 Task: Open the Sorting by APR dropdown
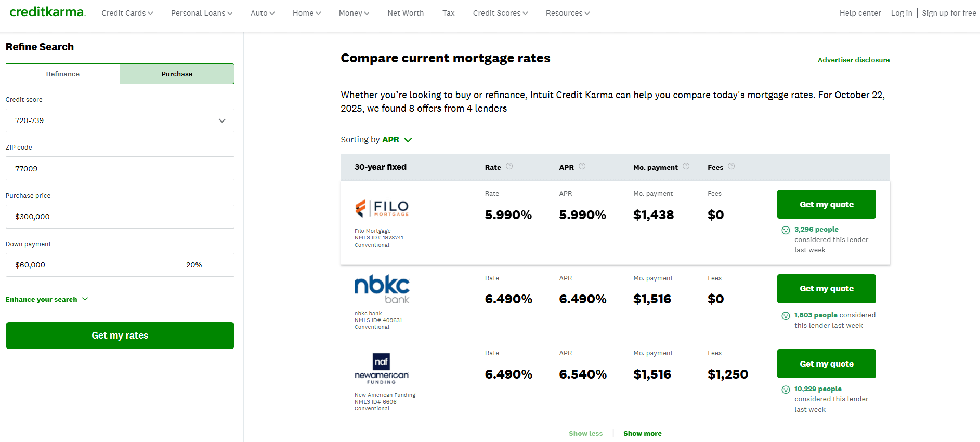click(397, 139)
